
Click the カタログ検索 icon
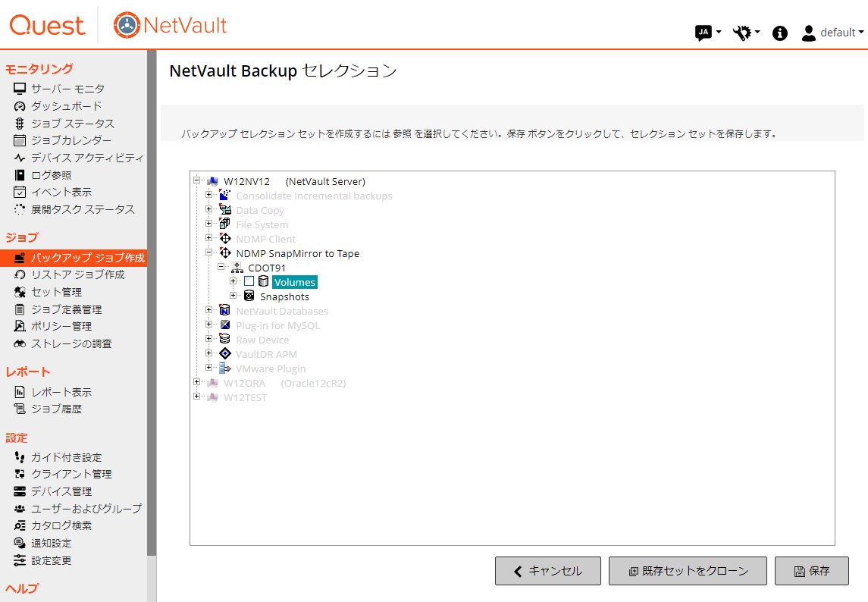tap(20, 525)
